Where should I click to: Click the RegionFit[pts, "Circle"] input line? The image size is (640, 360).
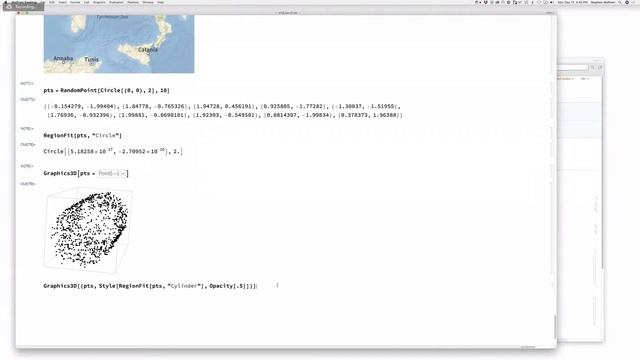82,136
